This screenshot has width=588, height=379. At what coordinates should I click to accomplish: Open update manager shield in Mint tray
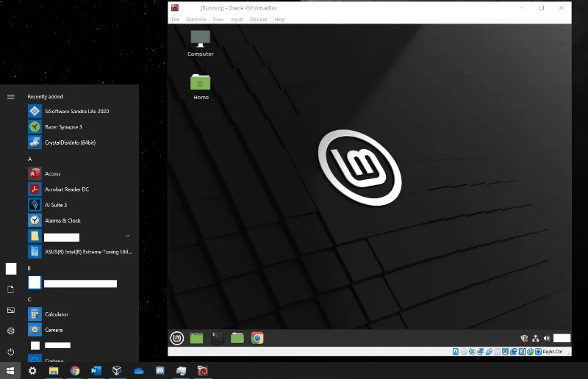click(x=524, y=339)
